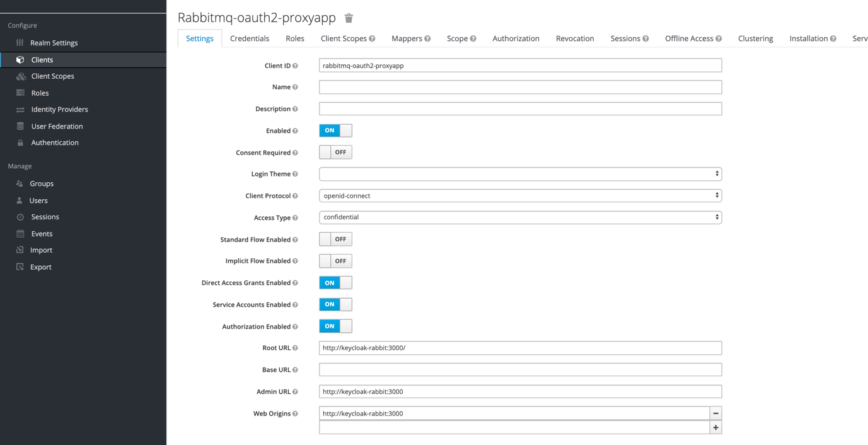Click the Base URL input field

[x=520, y=369]
